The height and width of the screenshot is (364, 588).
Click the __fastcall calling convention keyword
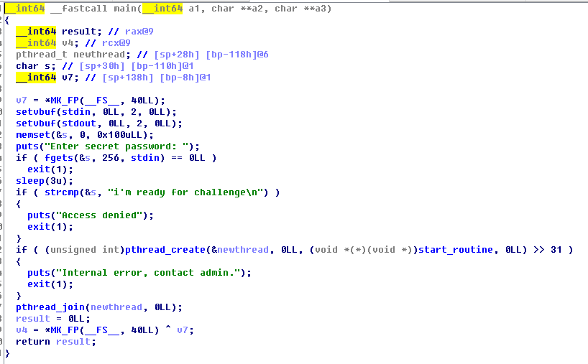(x=79, y=8)
